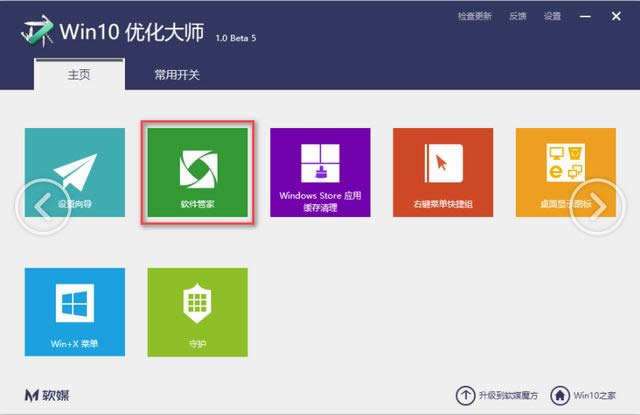The width and height of the screenshot is (640, 415).
Task: Open Windows Store 应用缓存清理 tile
Action: point(320,172)
